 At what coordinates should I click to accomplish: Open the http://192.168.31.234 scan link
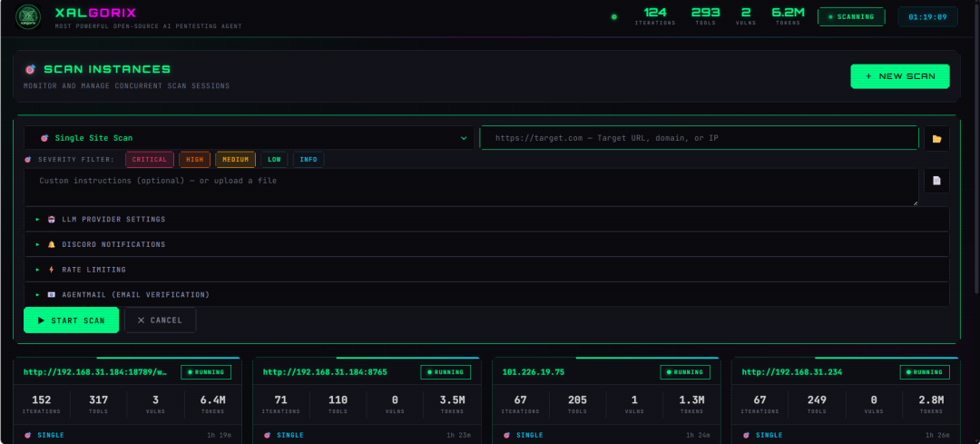(x=792, y=372)
